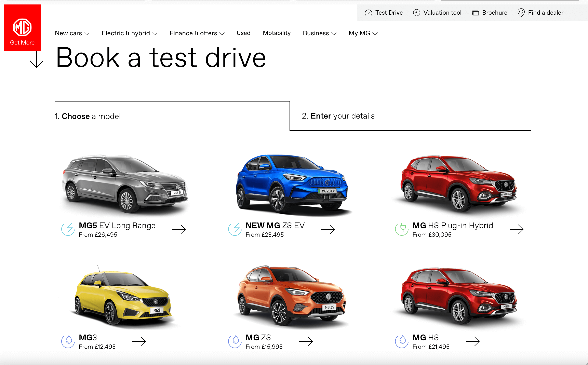Screen dimensions: 588x365
Task: Select the NEW MG ZS EV title
Action: pos(275,226)
